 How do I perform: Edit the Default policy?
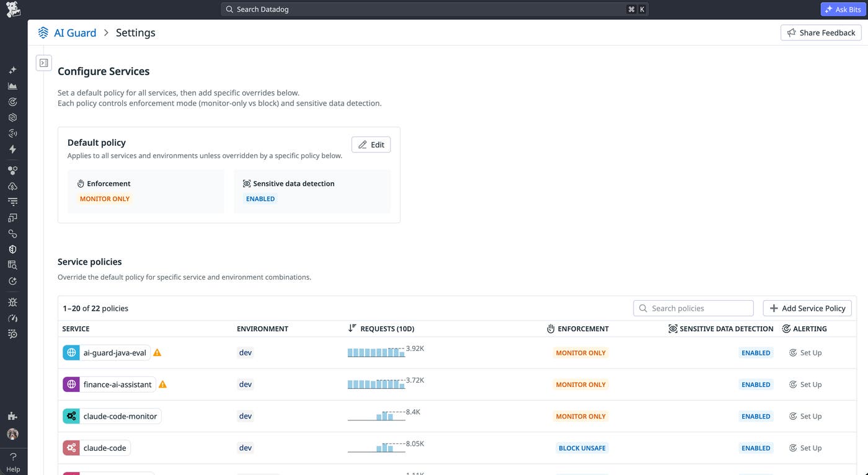tap(371, 144)
